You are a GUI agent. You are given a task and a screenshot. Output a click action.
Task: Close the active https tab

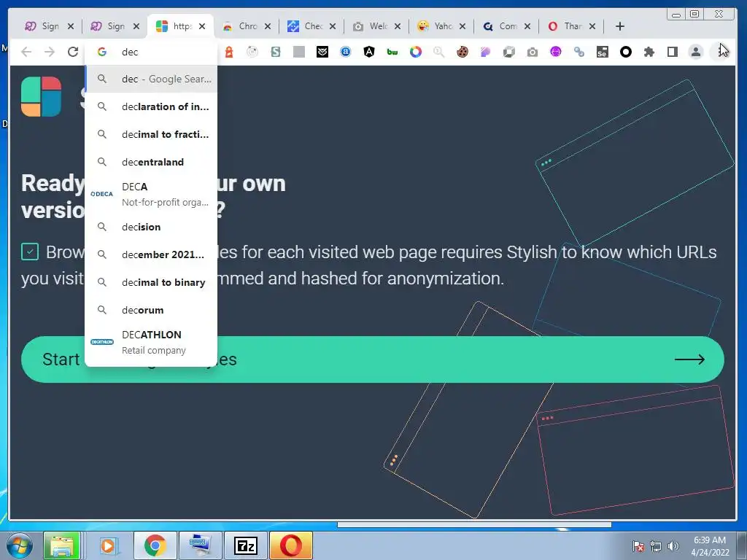(202, 26)
